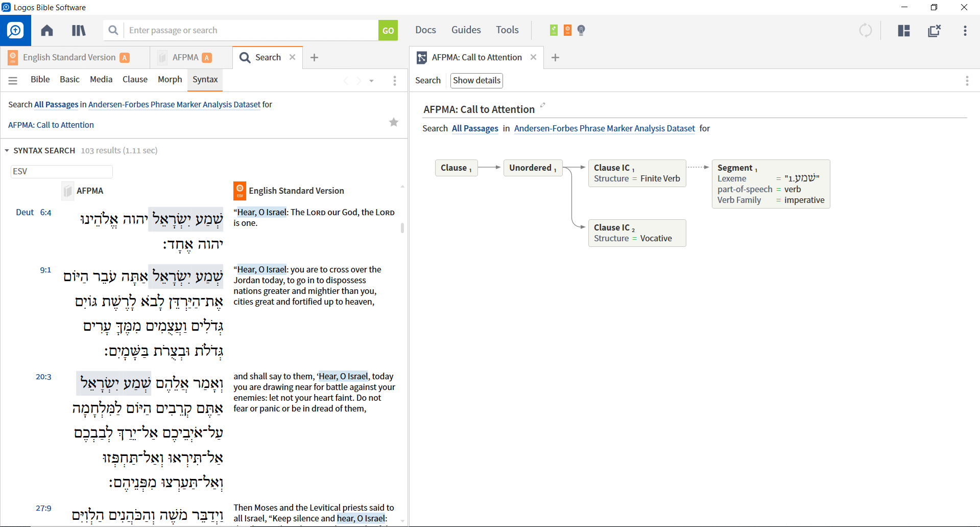The image size is (980, 527).
Task: Select the Segment 1 node
Action: click(771, 184)
